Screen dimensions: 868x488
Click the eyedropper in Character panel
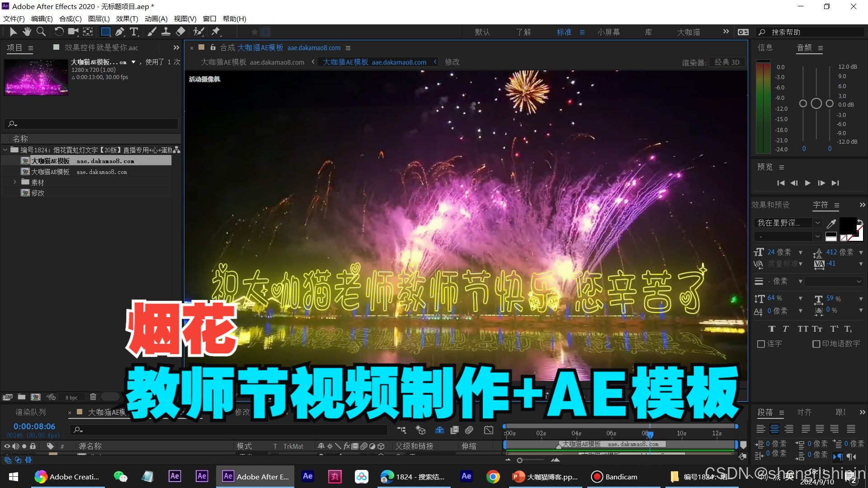pyautogui.click(x=831, y=224)
